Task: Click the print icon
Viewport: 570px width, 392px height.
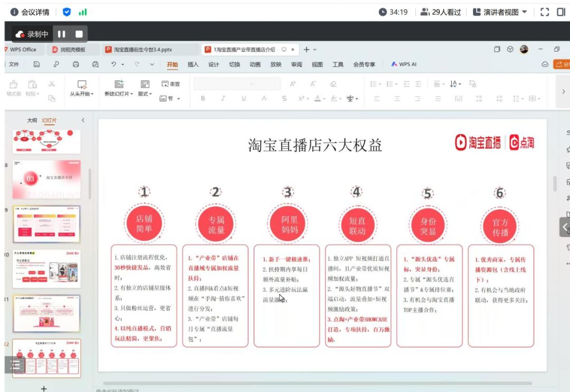Action: pyautogui.click(x=75, y=64)
